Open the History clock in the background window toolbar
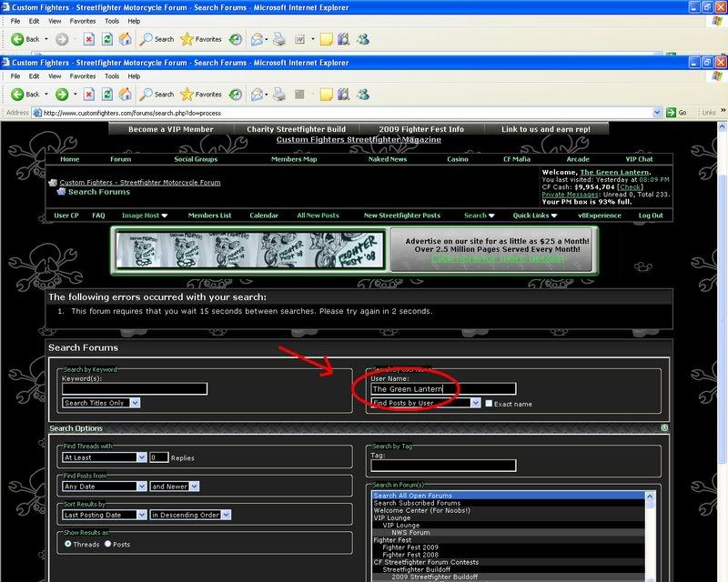728x582 pixels. [236, 39]
